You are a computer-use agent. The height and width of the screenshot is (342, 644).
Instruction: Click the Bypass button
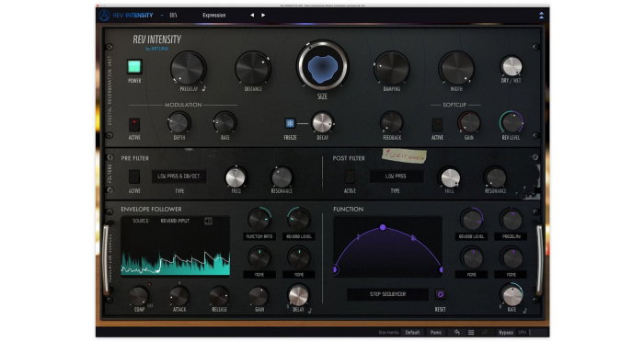(506, 332)
